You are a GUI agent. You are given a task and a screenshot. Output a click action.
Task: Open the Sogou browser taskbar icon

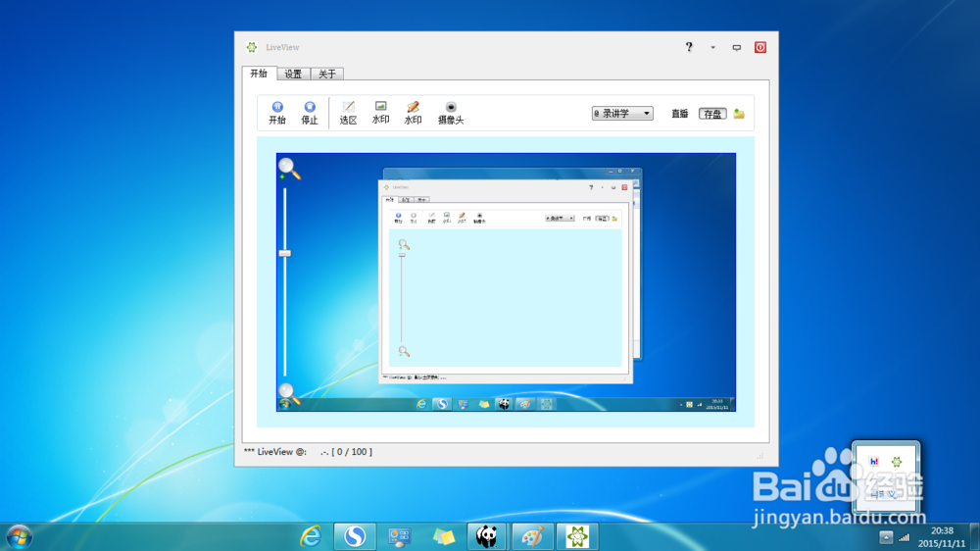click(x=355, y=536)
